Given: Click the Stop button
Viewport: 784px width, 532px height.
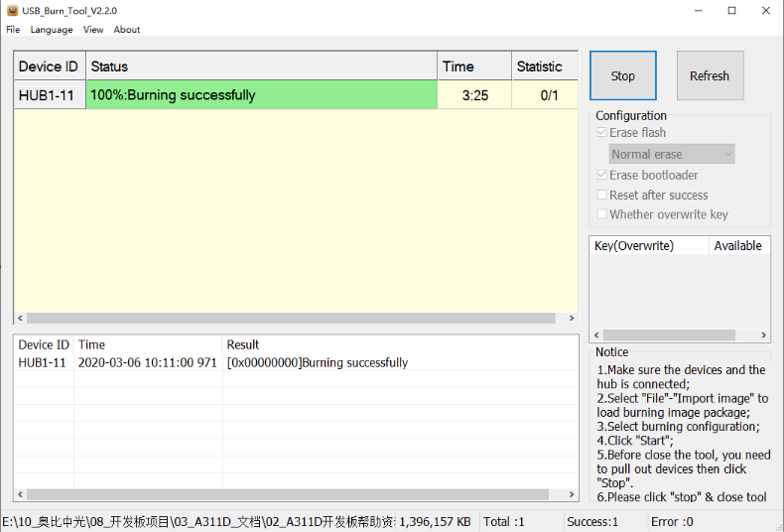Looking at the screenshot, I should [623, 75].
